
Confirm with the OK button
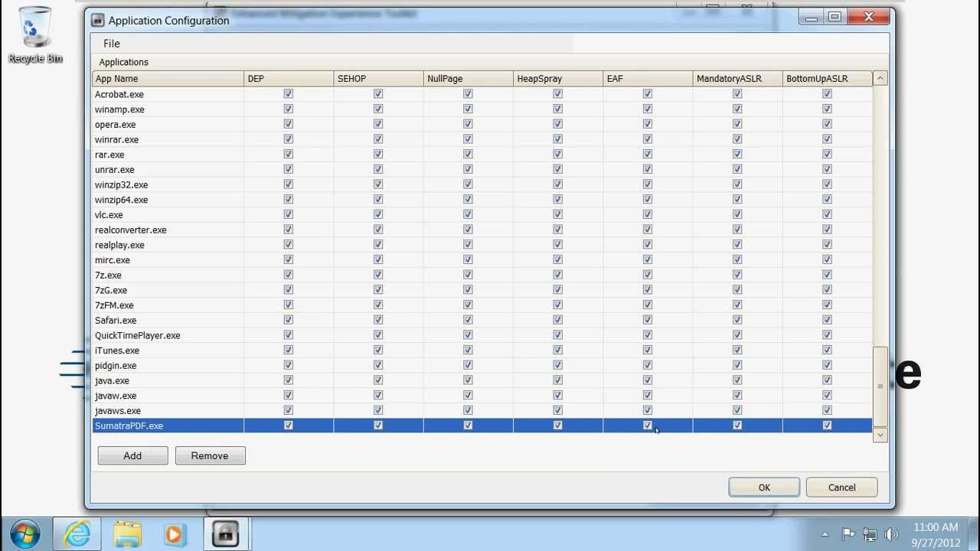764,487
